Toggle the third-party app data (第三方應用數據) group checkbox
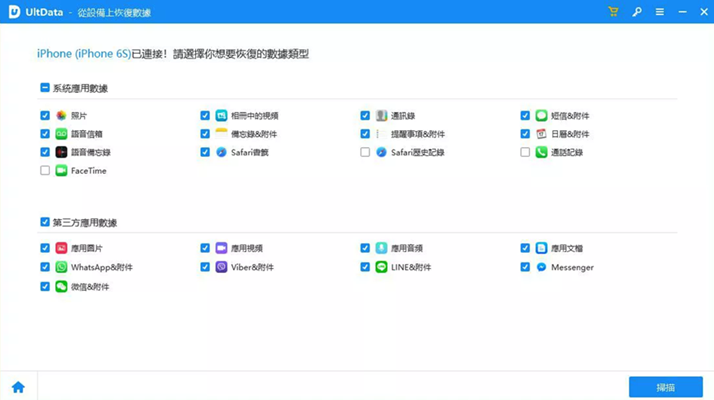Image resolution: width=714 pixels, height=400 pixels. pos(45,222)
